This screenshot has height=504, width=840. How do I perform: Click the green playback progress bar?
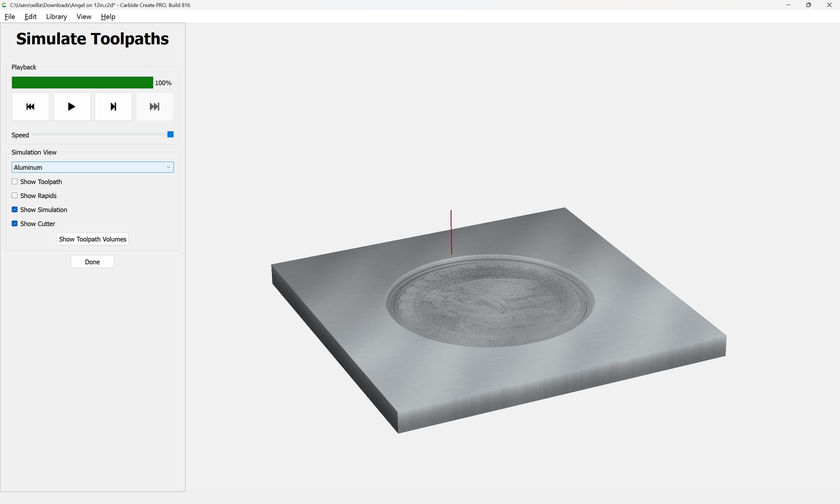pyautogui.click(x=82, y=83)
